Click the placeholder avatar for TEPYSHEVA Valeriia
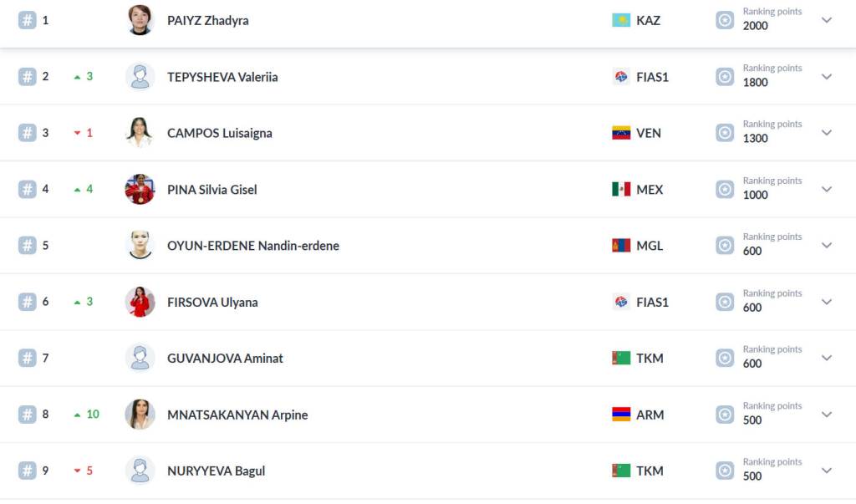 point(140,77)
